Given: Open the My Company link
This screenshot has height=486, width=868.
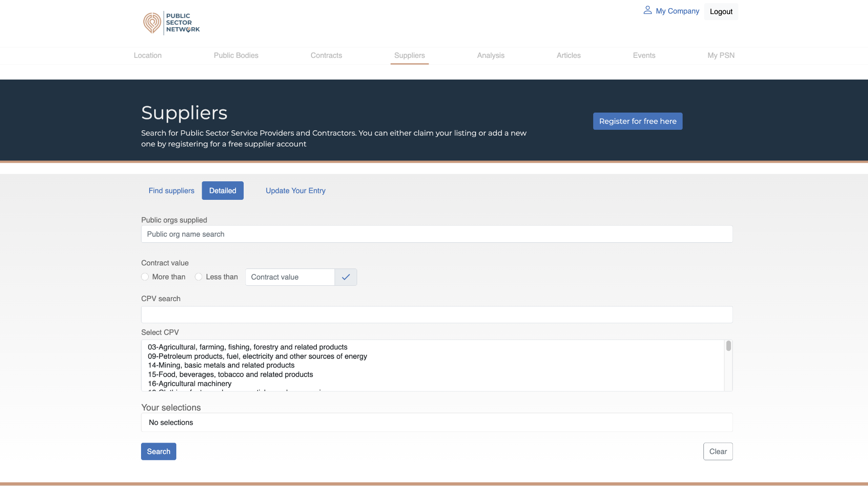Looking at the screenshot, I should tap(677, 11).
